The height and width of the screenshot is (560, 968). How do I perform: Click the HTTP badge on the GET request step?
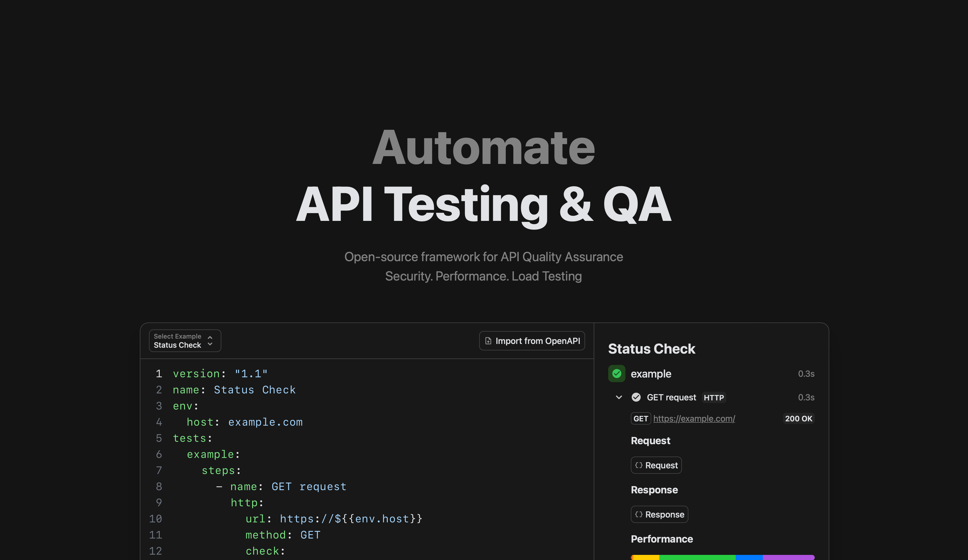pos(714,398)
